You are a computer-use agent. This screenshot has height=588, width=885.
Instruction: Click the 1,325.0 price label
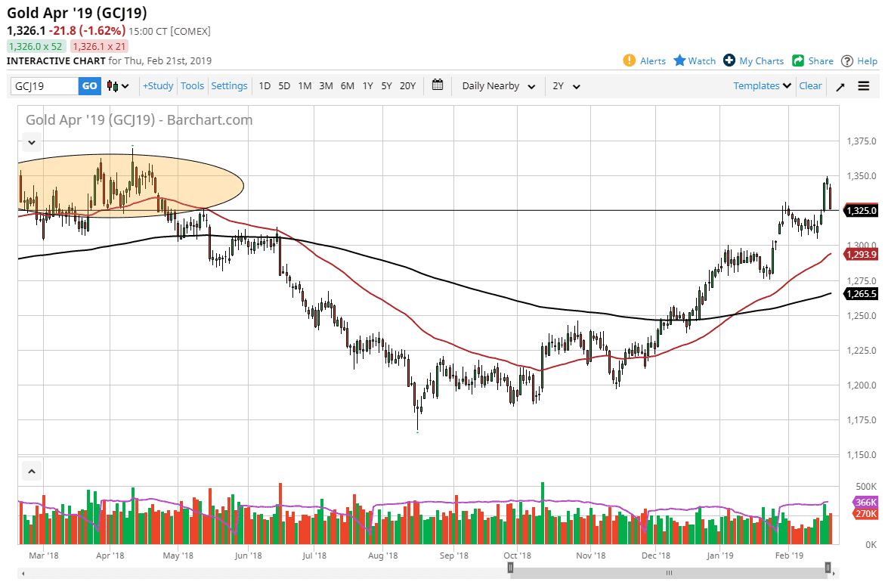coord(862,210)
